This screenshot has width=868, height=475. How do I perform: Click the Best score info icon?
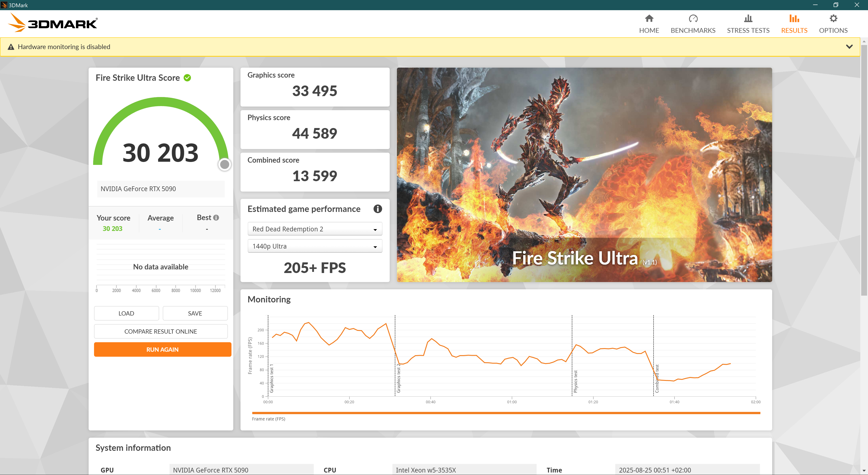216,218
